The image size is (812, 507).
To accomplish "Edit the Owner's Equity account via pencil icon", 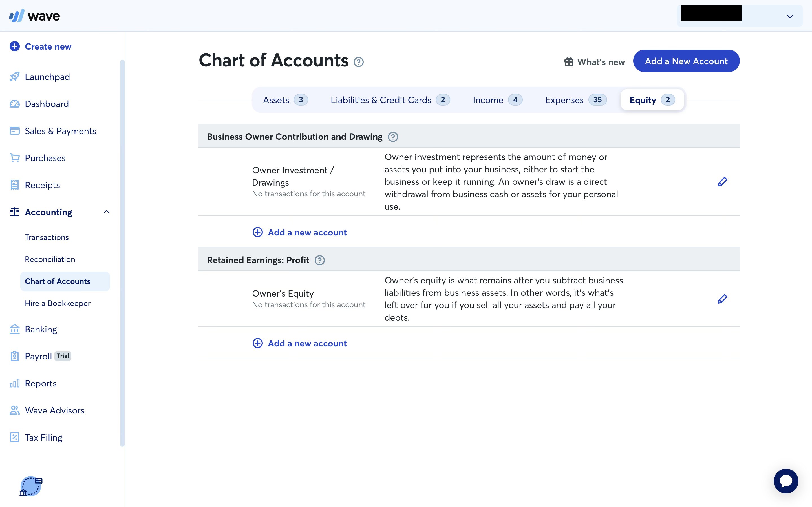I will coord(722,299).
